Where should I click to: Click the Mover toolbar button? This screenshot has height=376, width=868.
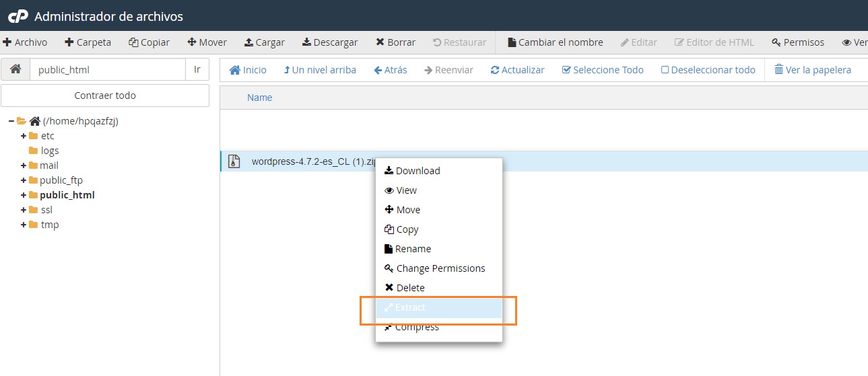[207, 42]
